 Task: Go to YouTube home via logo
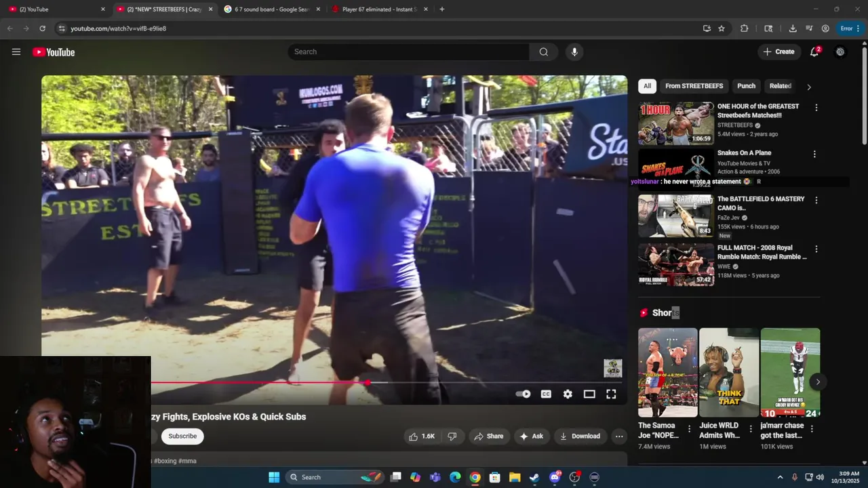pos(54,52)
